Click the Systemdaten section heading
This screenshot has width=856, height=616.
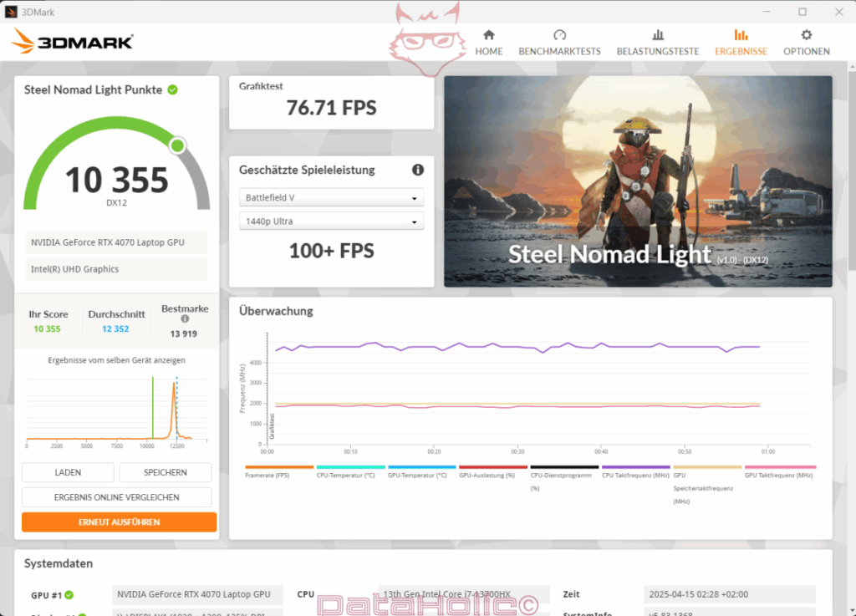59,563
